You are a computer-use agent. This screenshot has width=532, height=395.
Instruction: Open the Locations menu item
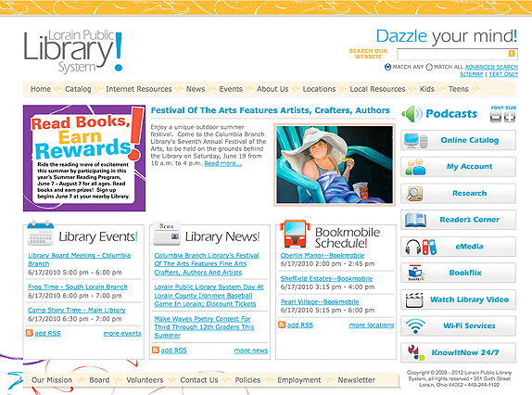coord(319,89)
